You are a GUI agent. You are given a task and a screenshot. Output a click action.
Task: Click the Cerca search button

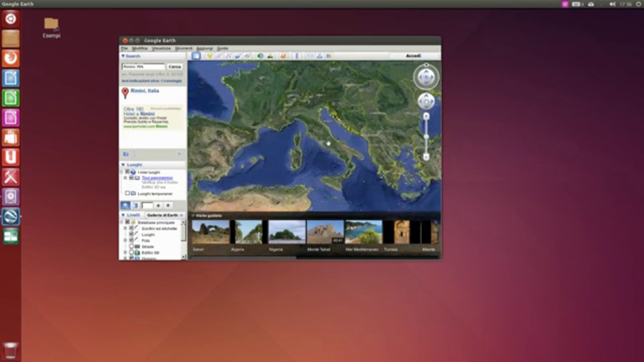coord(175,67)
